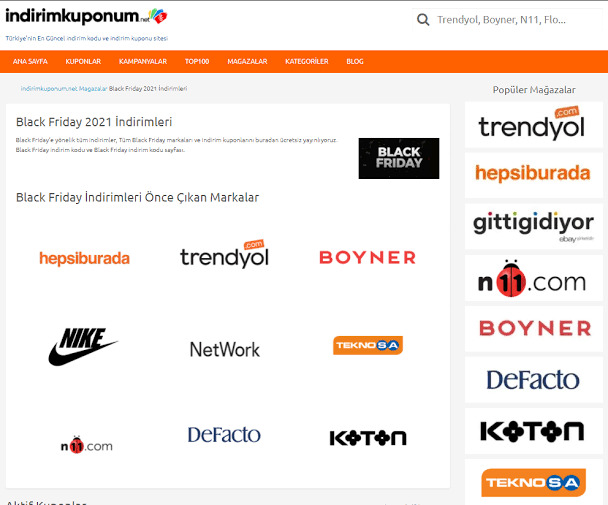Go to KAMPANYALAR in the nav bar

(x=143, y=61)
